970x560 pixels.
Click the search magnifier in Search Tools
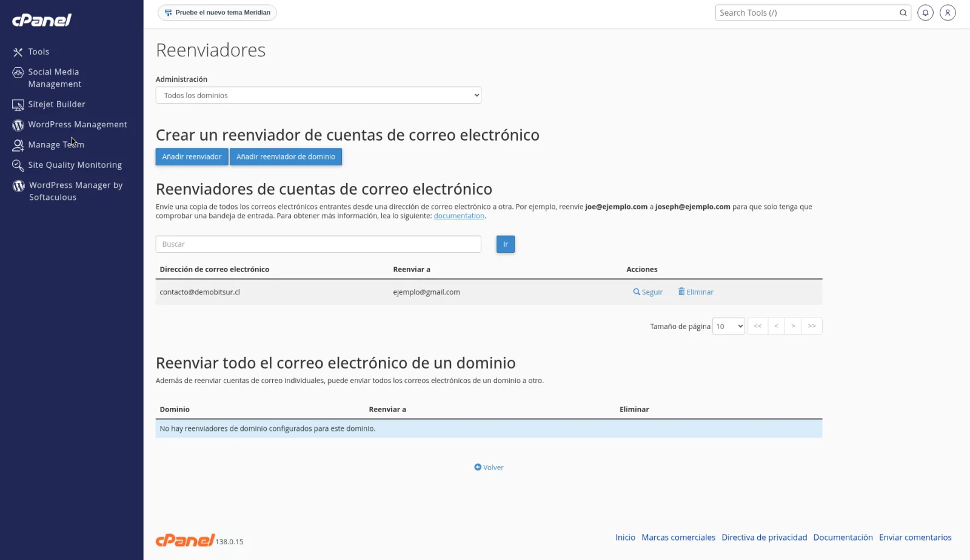point(903,13)
